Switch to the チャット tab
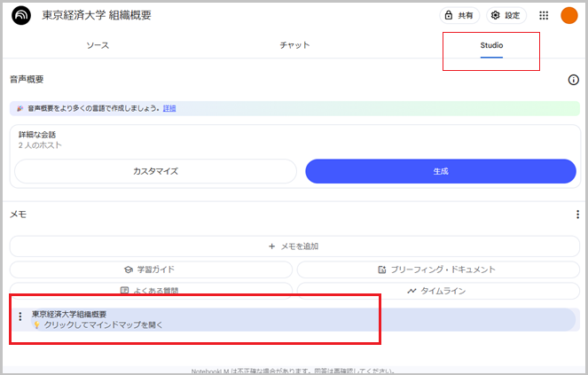The width and height of the screenshot is (588, 375). (294, 45)
